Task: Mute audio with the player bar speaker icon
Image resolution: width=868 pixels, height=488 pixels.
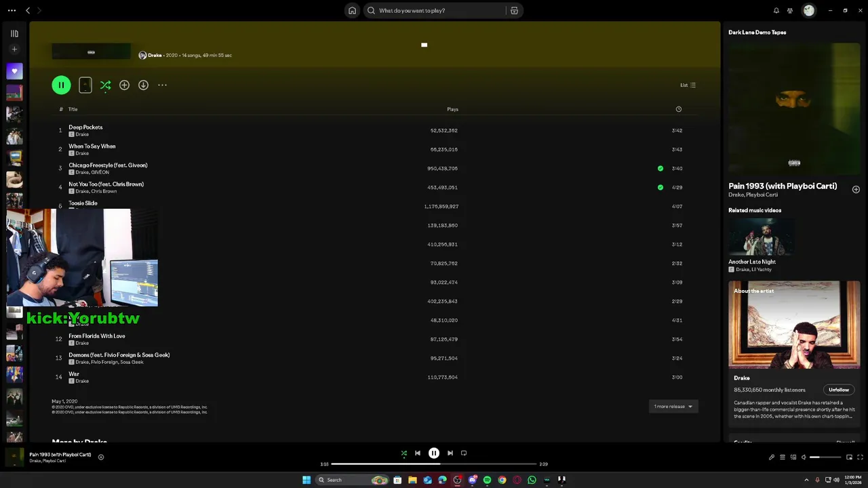Action: 804,457
